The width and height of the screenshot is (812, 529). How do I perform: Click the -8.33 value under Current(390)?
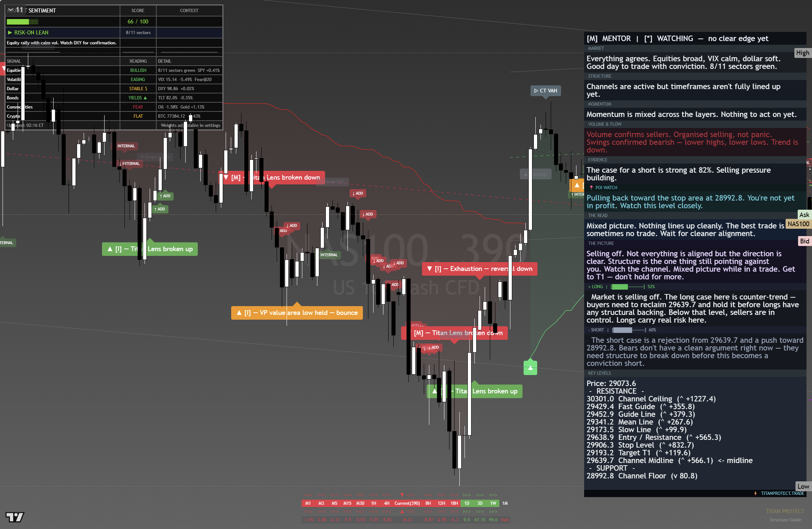coord(407,520)
